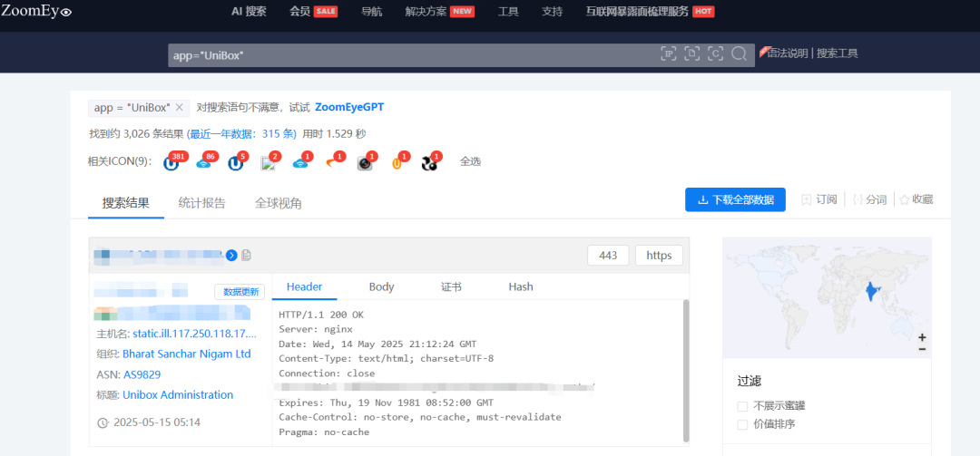Select the Header tab
The height and width of the screenshot is (456, 980).
(x=304, y=286)
